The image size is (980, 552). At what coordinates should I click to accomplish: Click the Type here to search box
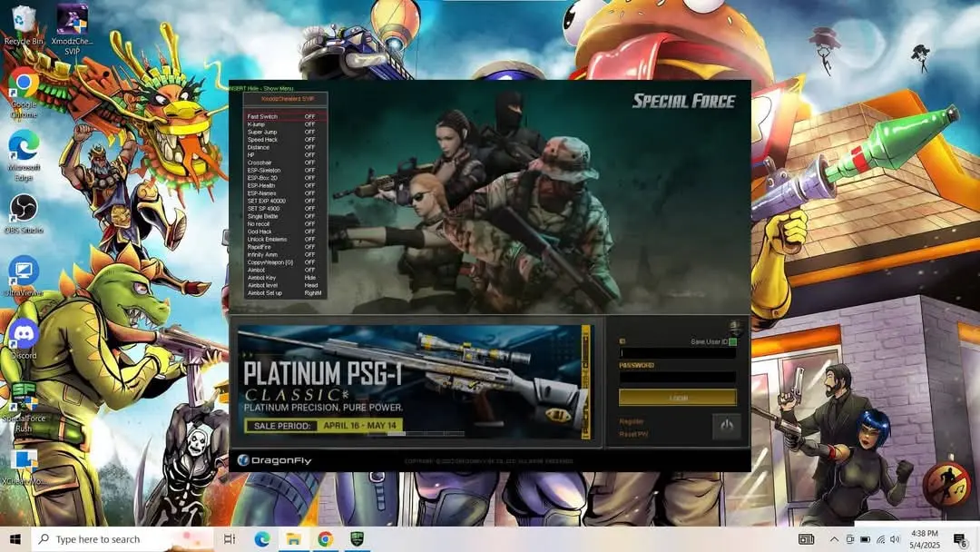[122, 539]
